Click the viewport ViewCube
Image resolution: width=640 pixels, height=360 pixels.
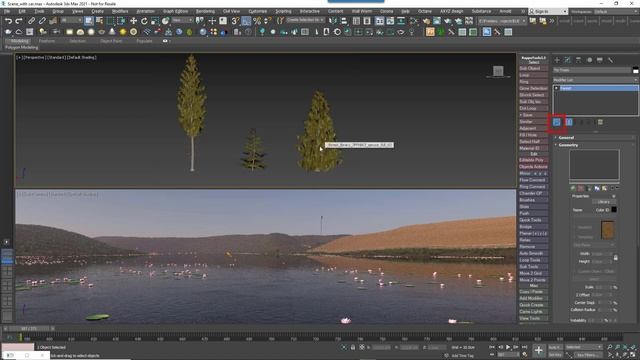[498, 71]
